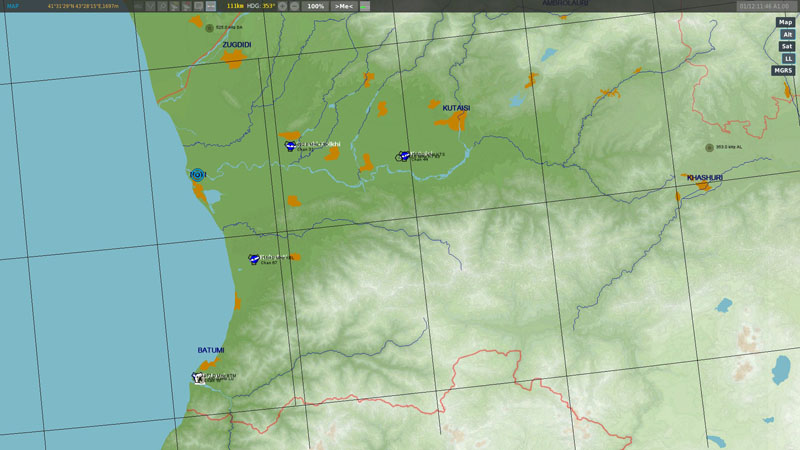This screenshot has height=450, width=800.
Task: Center map with >Me< button
Action: tap(344, 6)
